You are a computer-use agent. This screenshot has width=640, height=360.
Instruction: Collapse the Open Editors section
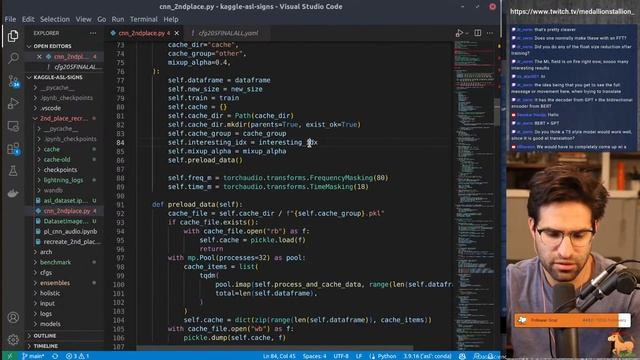click(52, 46)
